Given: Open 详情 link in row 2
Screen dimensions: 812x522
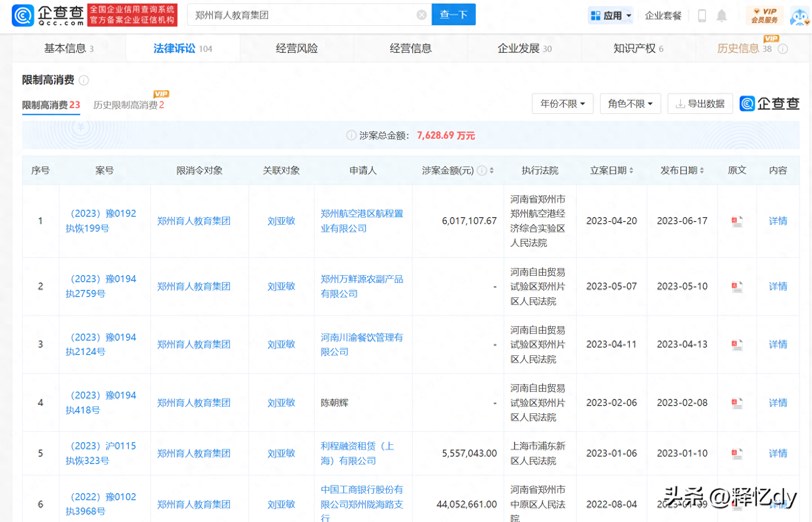Looking at the screenshot, I should 778,286.
